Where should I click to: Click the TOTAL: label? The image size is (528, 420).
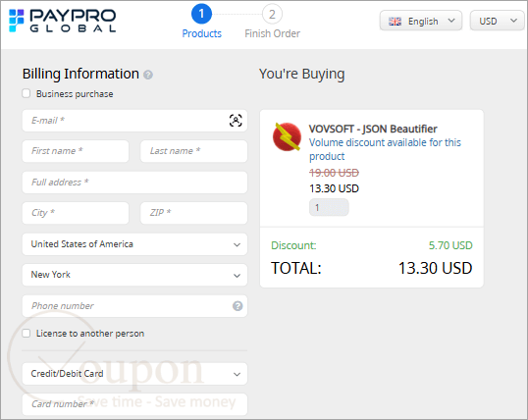click(x=296, y=269)
